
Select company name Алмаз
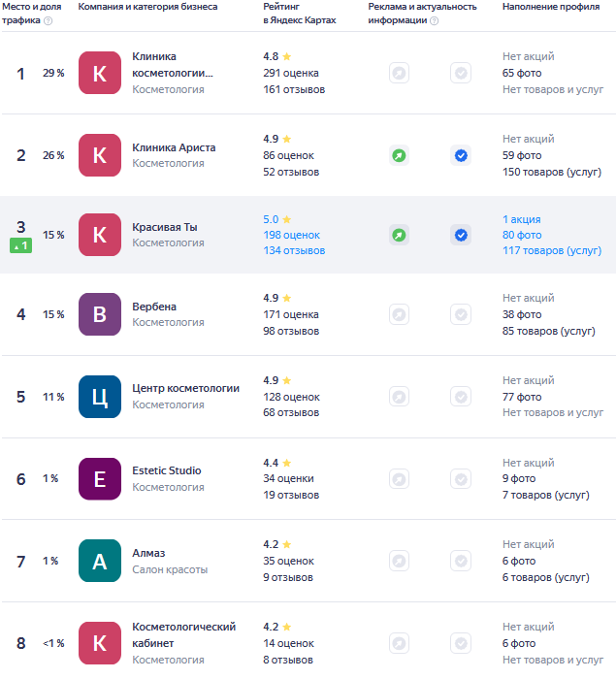[148, 553]
